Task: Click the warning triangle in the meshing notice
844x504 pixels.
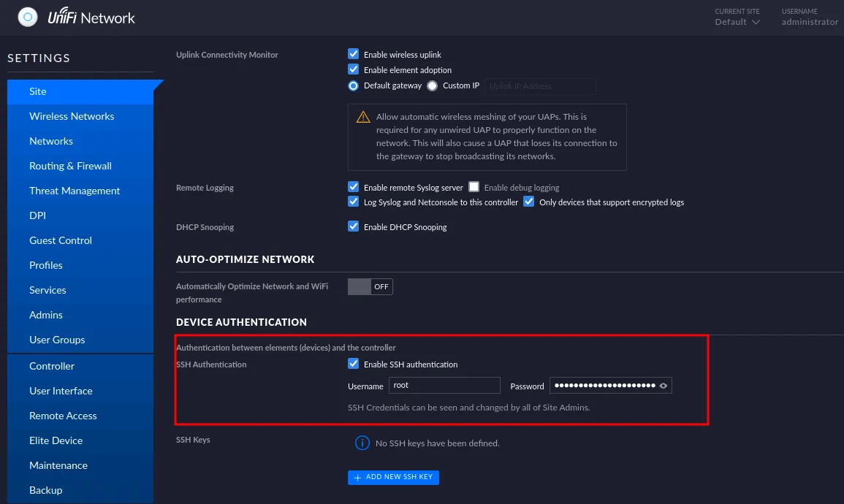Action: (x=363, y=116)
